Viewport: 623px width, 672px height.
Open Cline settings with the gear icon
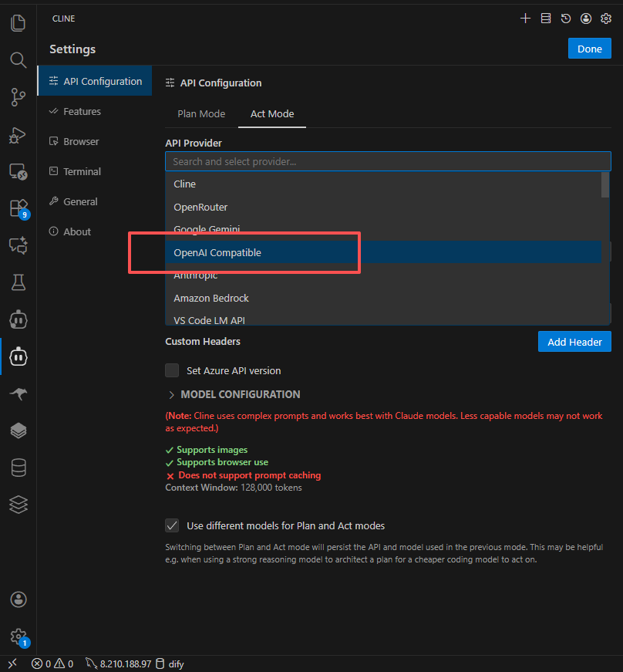pos(607,19)
